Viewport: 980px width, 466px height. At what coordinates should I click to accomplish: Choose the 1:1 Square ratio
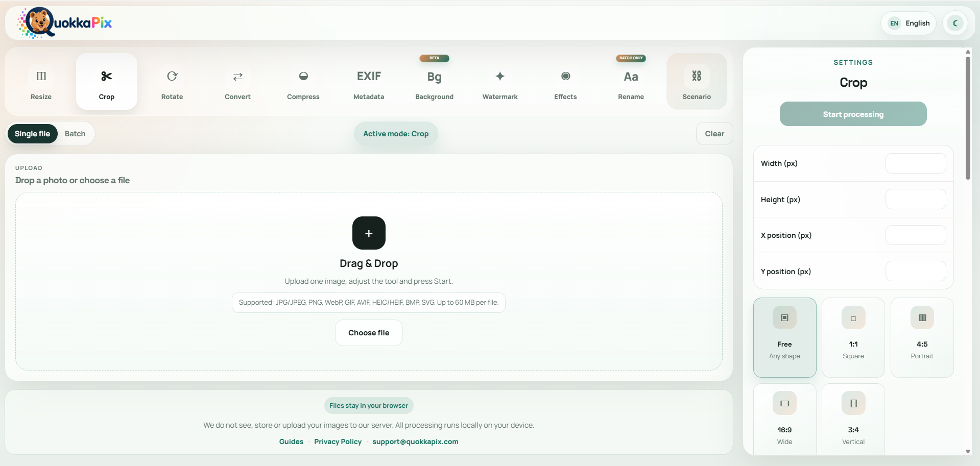click(x=853, y=337)
